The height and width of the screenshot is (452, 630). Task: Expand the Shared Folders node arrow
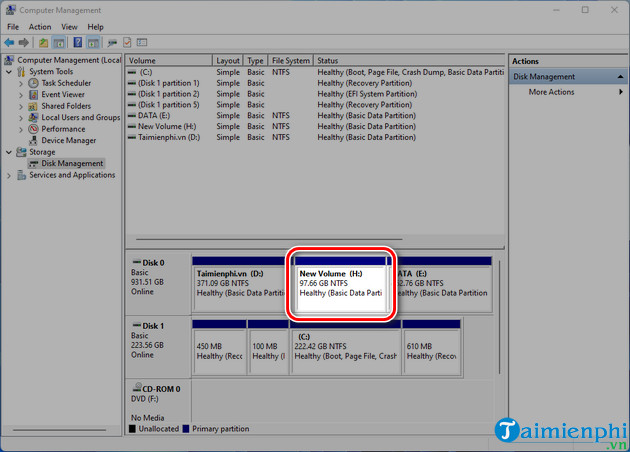21,106
